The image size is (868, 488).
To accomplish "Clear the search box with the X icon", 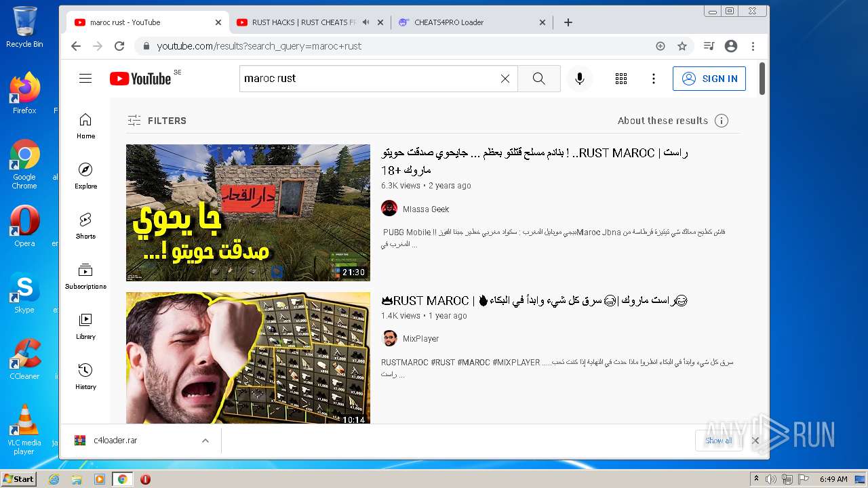I will tap(505, 79).
